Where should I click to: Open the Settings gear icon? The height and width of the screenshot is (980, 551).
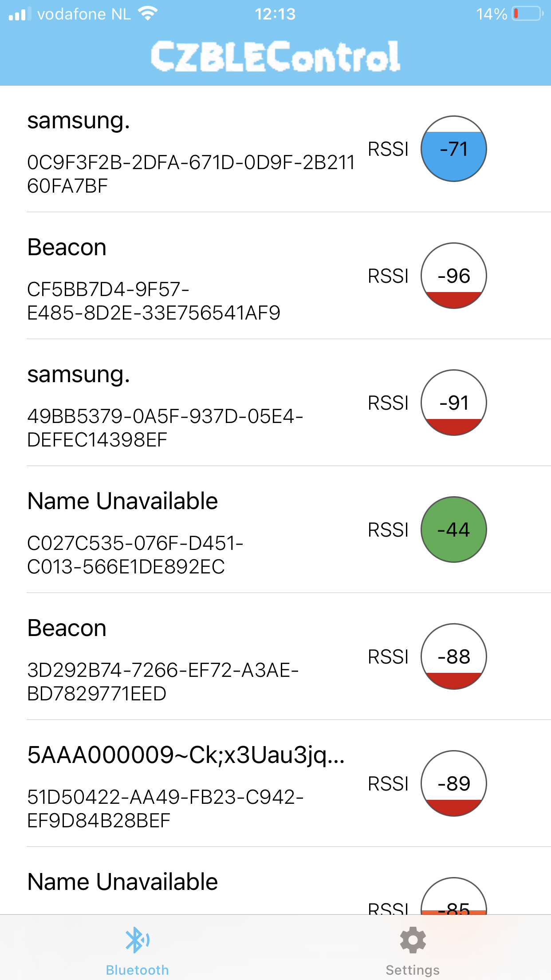click(x=413, y=940)
